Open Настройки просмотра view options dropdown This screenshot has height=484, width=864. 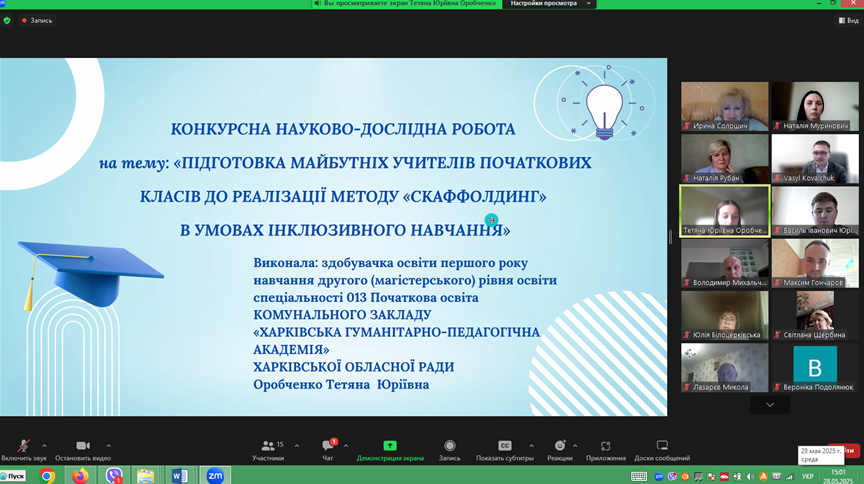tap(549, 4)
